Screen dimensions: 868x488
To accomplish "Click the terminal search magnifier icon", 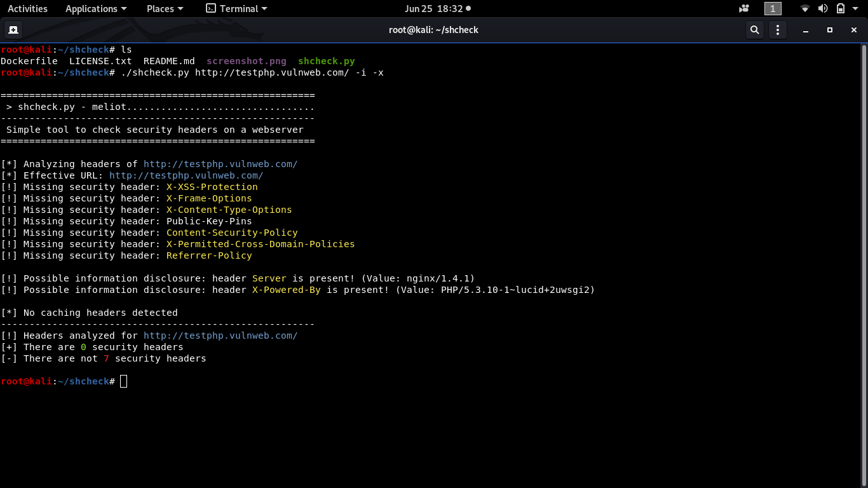I will coord(754,30).
